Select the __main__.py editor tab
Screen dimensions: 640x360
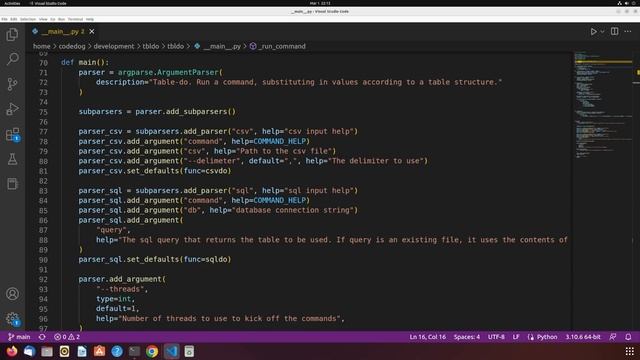pos(63,31)
